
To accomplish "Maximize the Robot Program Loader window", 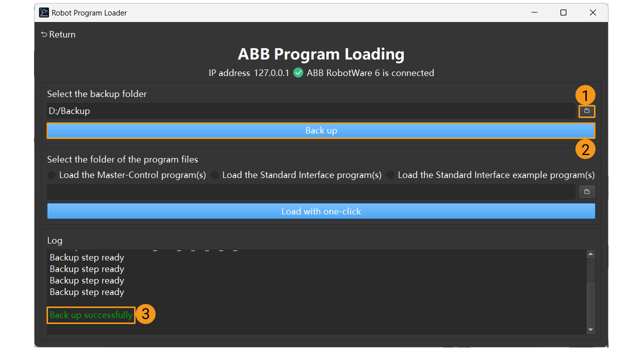I will pyautogui.click(x=563, y=12).
